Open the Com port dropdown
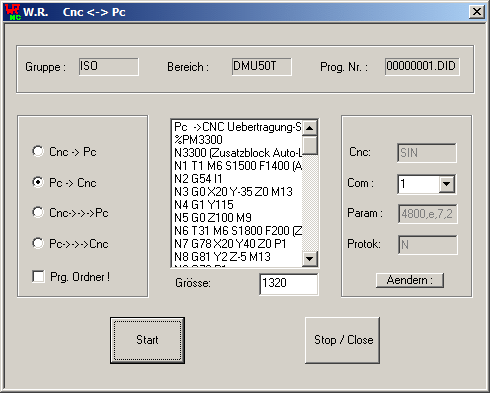The height and width of the screenshot is (393, 490). [447, 184]
